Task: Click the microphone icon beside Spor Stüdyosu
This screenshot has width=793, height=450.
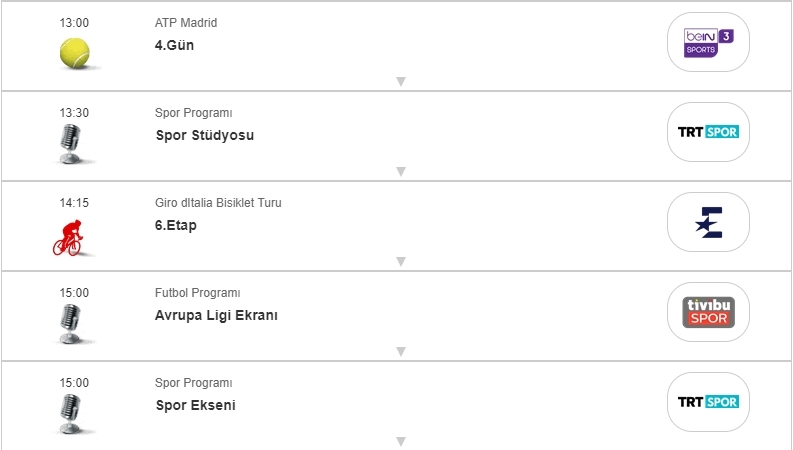Action: pyautogui.click(x=70, y=145)
